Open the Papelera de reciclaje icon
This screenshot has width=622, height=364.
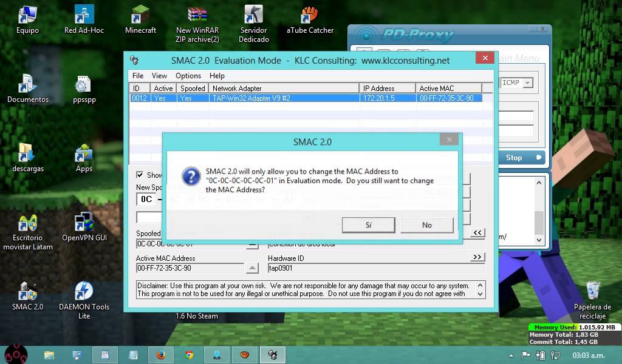(x=592, y=301)
